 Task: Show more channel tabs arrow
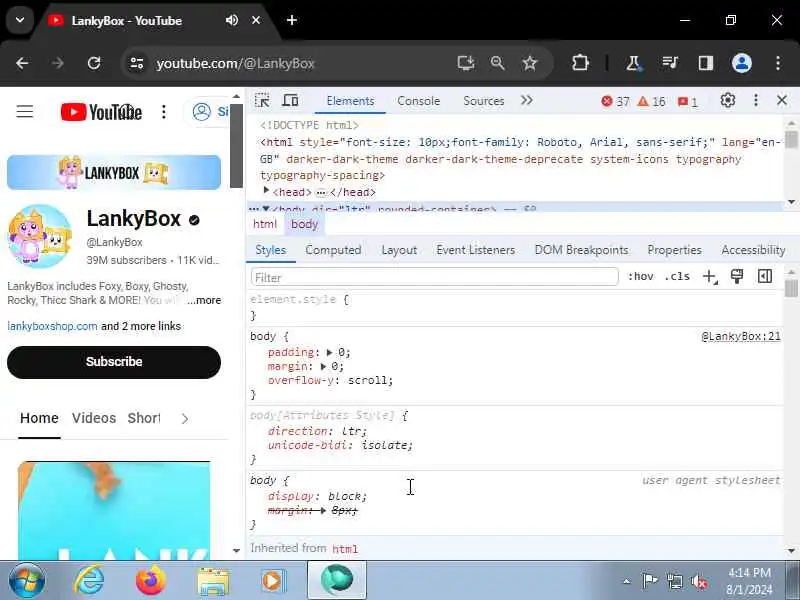pyautogui.click(x=185, y=418)
